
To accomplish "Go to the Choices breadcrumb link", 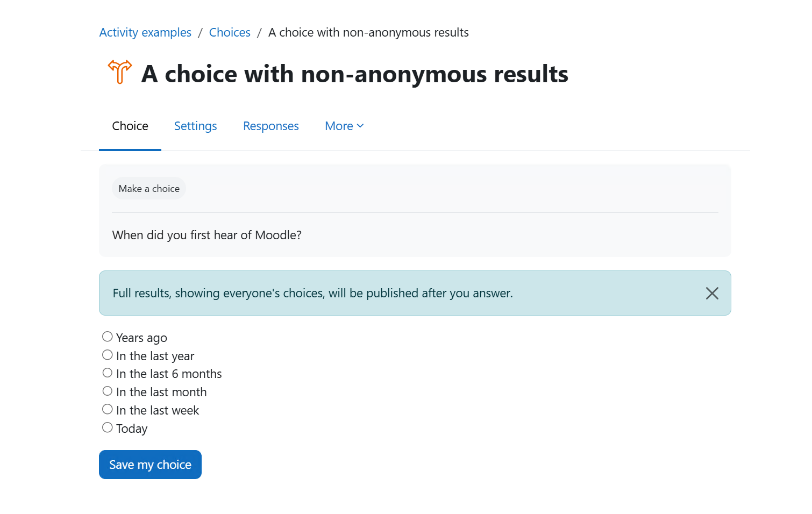I will click(x=230, y=32).
